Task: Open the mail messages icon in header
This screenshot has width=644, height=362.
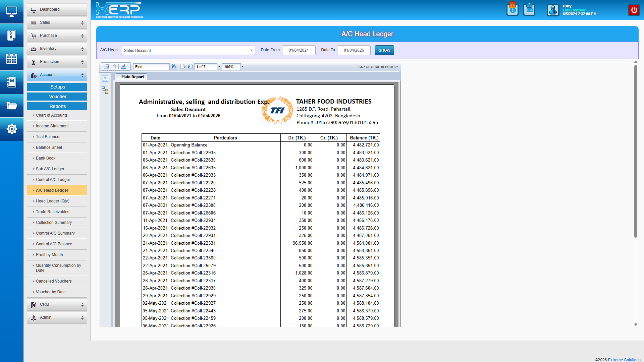Action: tap(529, 10)
